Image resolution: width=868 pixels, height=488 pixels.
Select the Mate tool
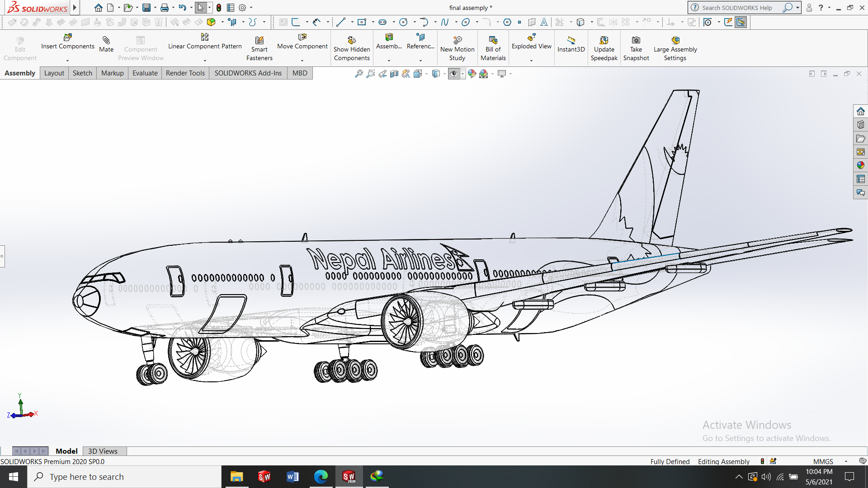point(106,45)
